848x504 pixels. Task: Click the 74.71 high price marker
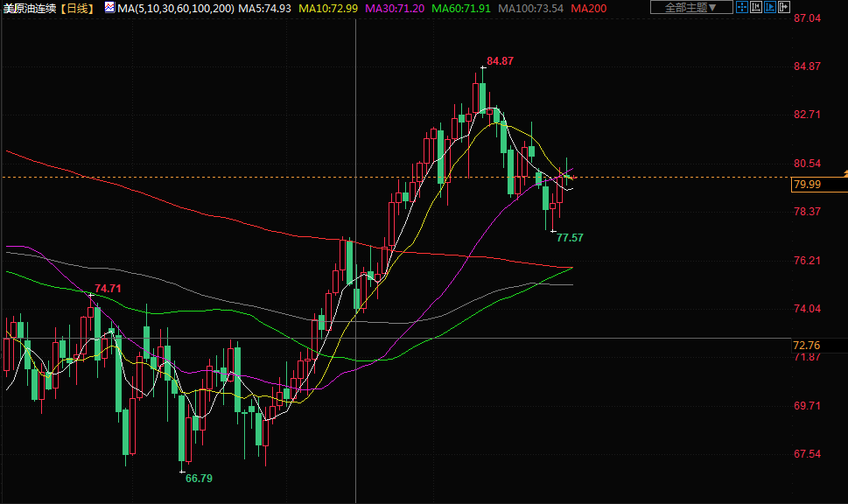point(108,289)
